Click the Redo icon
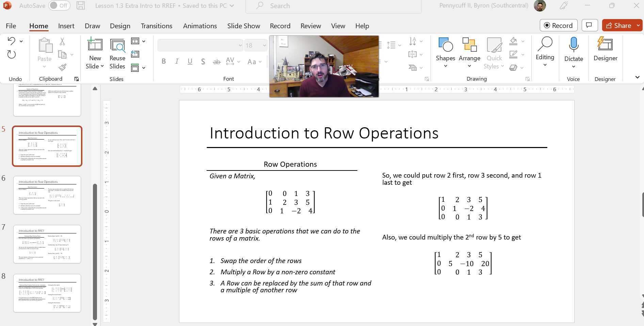This screenshot has width=644, height=326. (11, 54)
